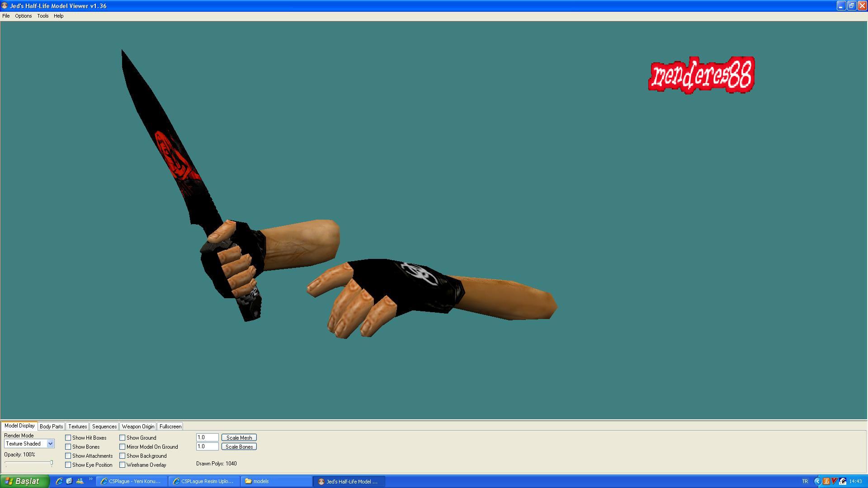Viewport: 868px width, 488px height.
Task: Click the Scale Mesh value field
Action: point(207,437)
